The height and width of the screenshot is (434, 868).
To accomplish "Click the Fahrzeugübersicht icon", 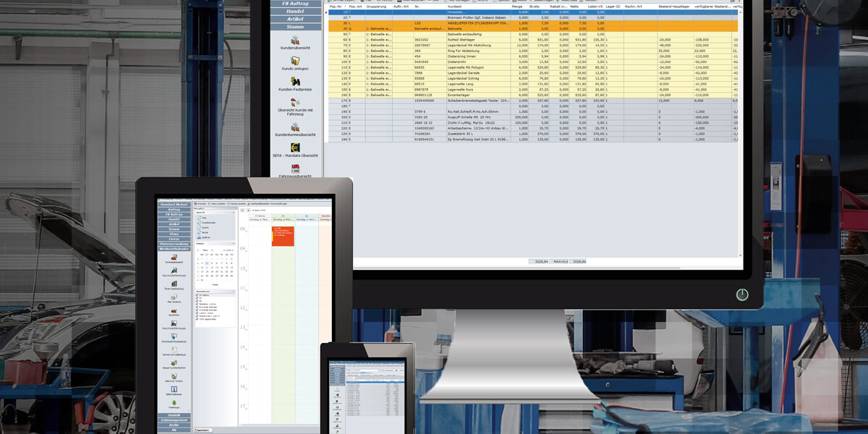I will click(295, 168).
